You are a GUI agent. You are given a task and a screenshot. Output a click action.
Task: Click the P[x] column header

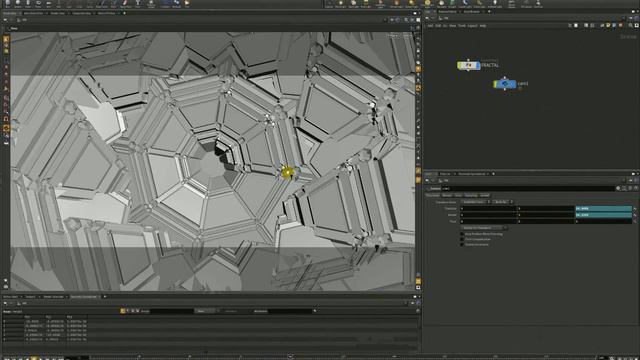[x=27, y=317]
